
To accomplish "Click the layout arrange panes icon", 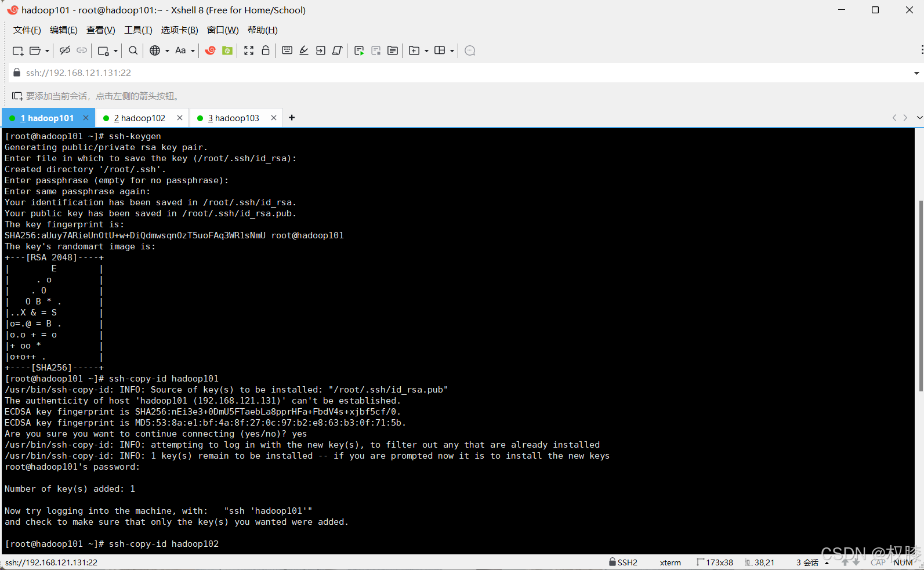I will (440, 50).
